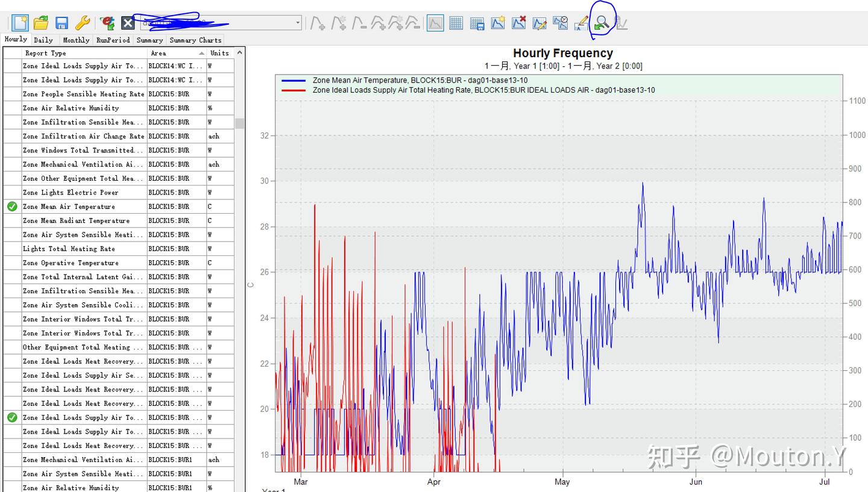
Task: Open the file selection dropdown arrow
Action: point(298,23)
